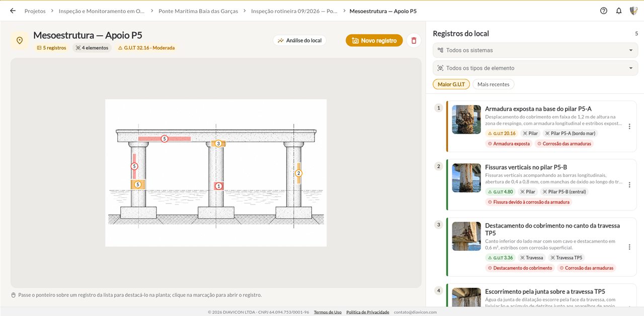Click the Pilar tag in Fissuras verticais record

click(x=528, y=191)
